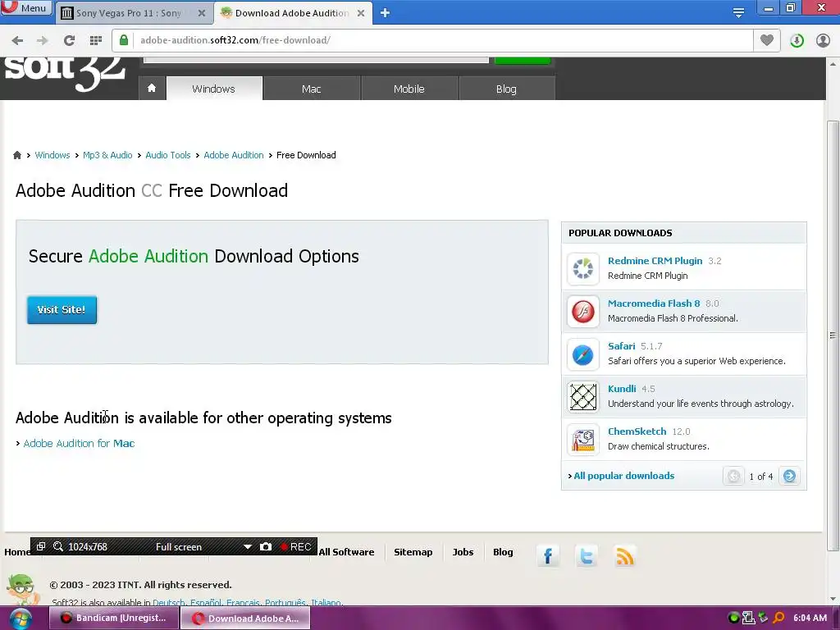Image resolution: width=840 pixels, height=630 pixels.
Task: Switch to Bandicam taskbar button
Action: [114, 618]
